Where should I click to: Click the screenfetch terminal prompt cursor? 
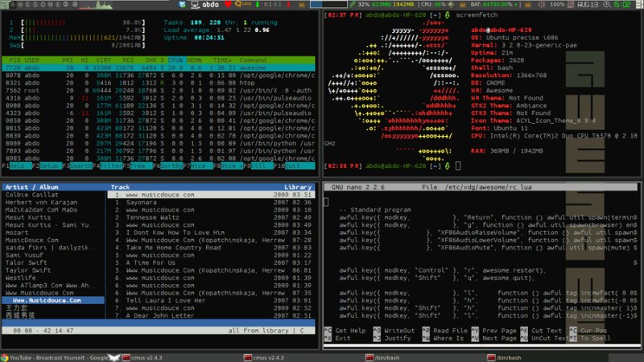pos(458,166)
